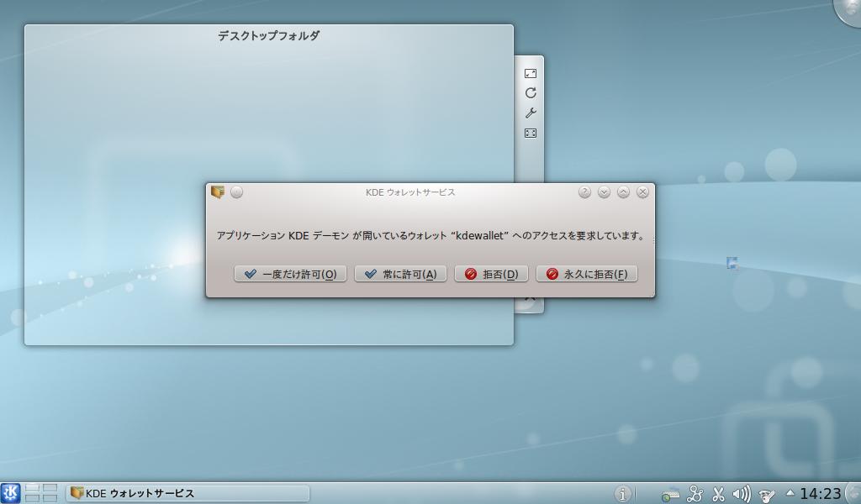Screen dimensions: 861x504
Task: Open the wallet manager tray icon
Action: (766, 496)
